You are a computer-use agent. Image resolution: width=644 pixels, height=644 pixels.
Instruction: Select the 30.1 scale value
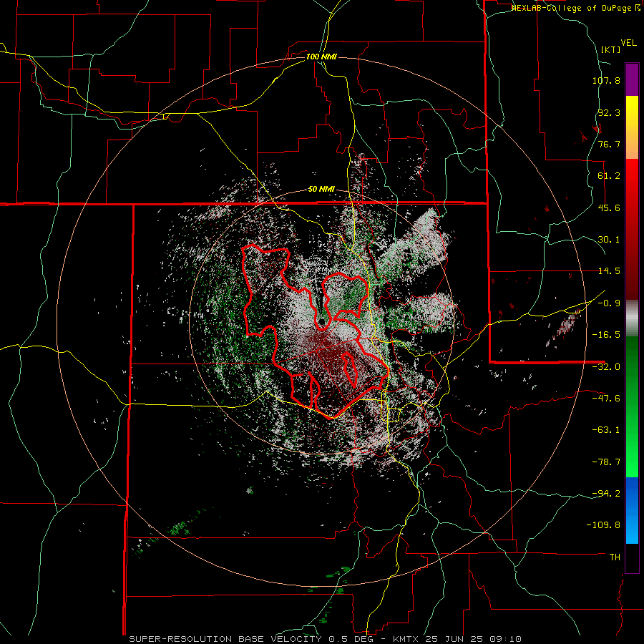coord(609,240)
